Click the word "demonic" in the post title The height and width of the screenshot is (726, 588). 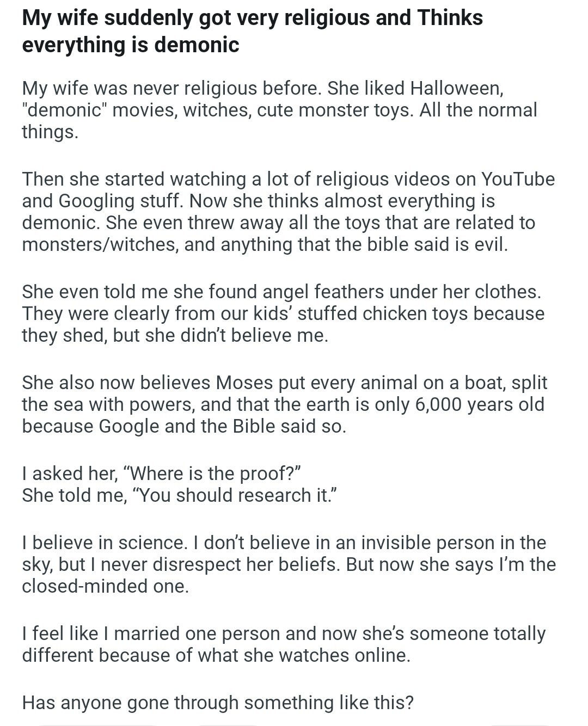click(197, 45)
